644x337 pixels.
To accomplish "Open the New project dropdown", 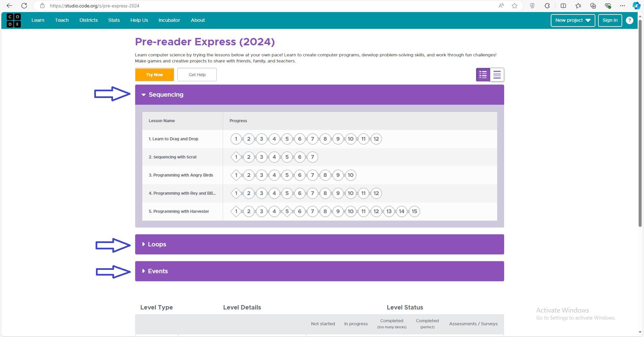I will pyautogui.click(x=573, y=20).
